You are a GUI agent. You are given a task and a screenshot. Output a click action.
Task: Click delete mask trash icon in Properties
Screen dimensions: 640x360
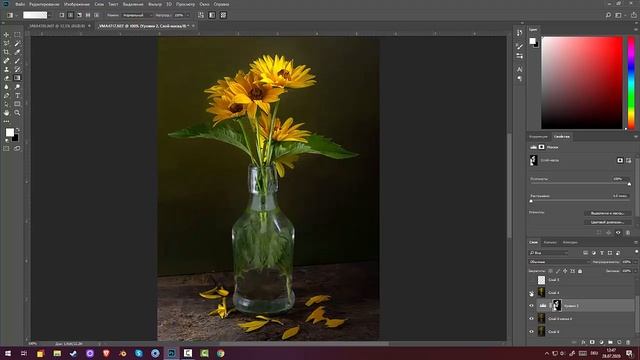pyautogui.click(x=628, y=233)
